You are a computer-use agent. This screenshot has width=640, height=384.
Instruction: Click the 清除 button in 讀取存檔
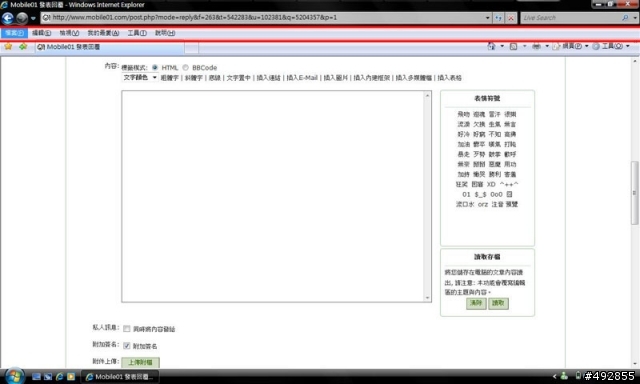pos(476,303)
